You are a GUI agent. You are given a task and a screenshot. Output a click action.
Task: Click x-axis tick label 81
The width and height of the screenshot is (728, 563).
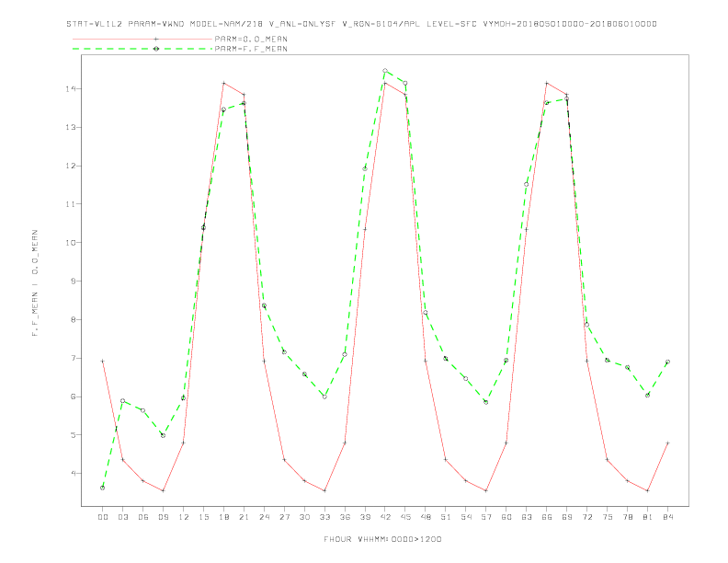pos(648,517)
